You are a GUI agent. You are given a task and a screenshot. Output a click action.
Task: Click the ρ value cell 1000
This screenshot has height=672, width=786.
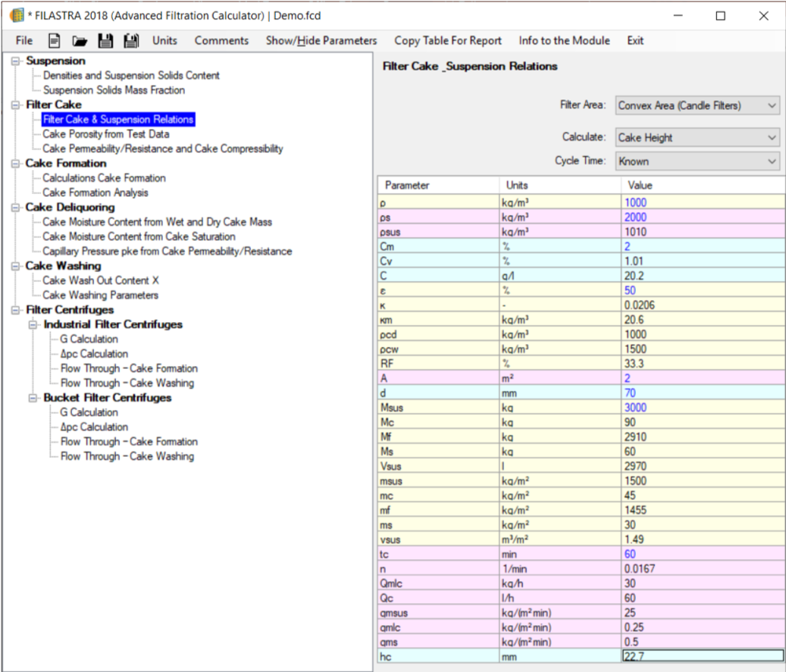tap(703, 202)
